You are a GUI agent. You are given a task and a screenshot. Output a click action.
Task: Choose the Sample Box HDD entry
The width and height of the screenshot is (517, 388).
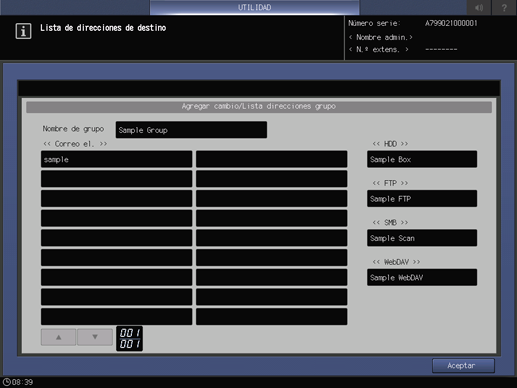[x=422, y=159]
